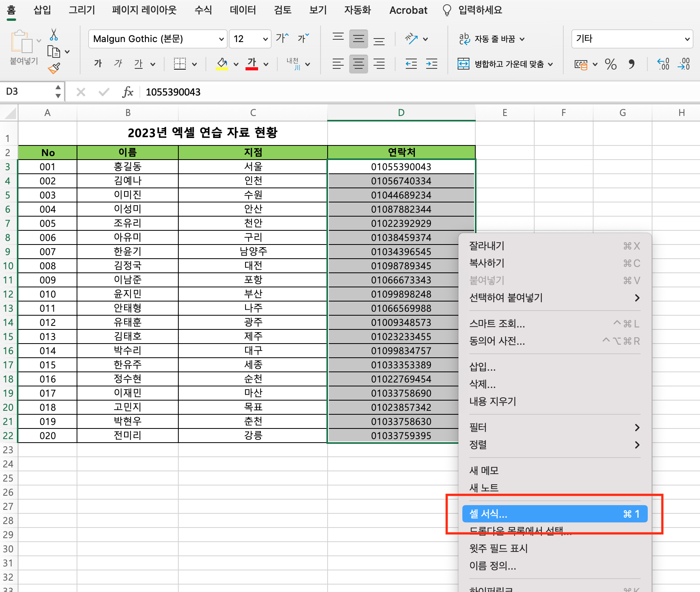Open the 삽입 ribbon tab
Image resolution: width=700 pixels, height=592 pixels.
point(42,10)
